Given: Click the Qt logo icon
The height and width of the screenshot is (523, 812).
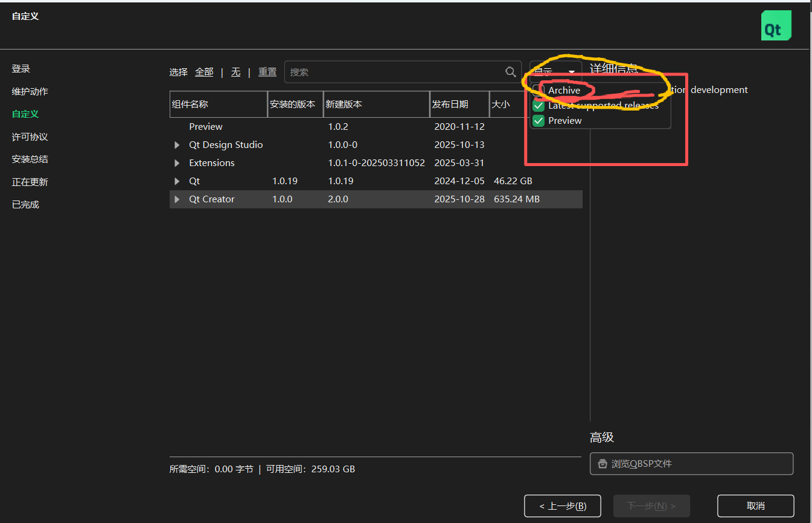Looking at the screenshot, I should 776,25.
